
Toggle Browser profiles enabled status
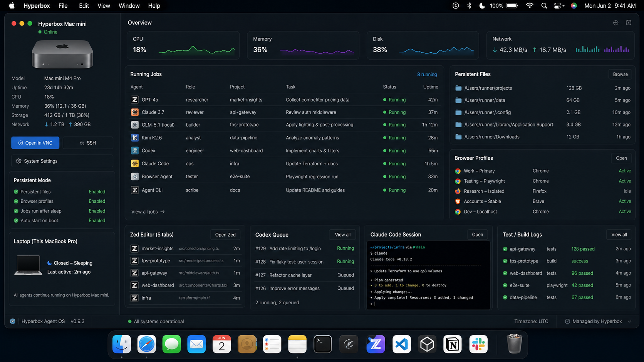(97, 201)
